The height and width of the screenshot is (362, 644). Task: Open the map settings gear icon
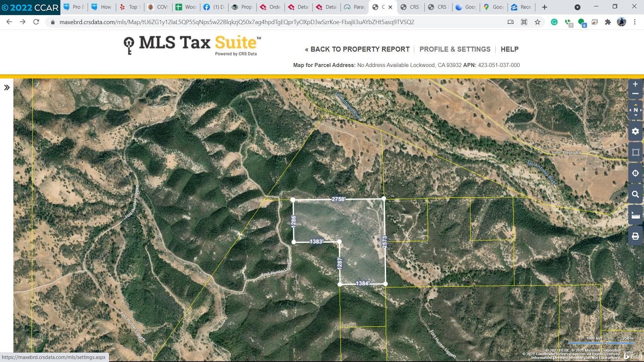[635, 131]
